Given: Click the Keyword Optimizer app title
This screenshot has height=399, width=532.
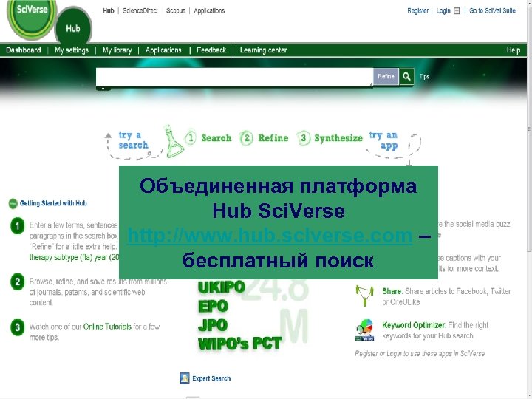Looking at the screenshot, I should point(413,325).
